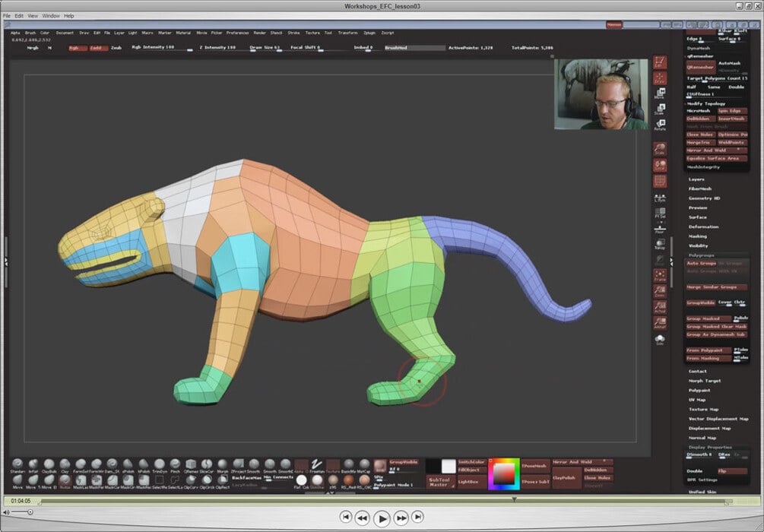Click the Auto Groups button

pyautogui.click(x=701, y=263)
